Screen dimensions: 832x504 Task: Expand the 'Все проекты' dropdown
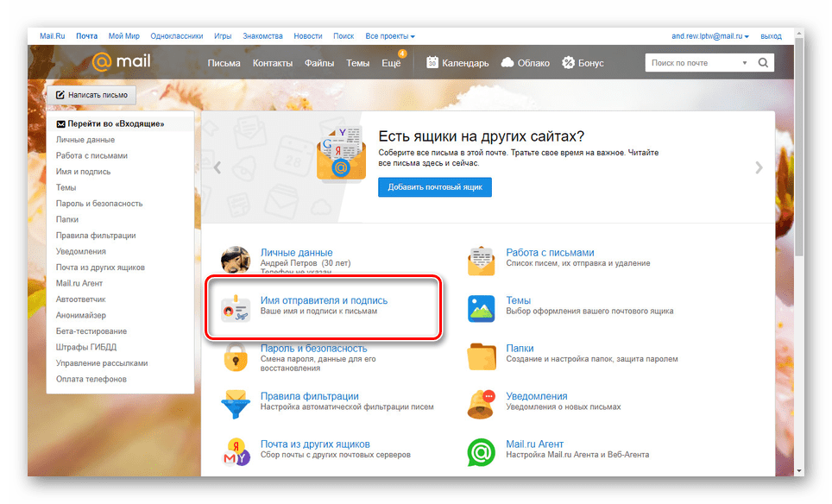pyautogui.click(x=390, y=36)
